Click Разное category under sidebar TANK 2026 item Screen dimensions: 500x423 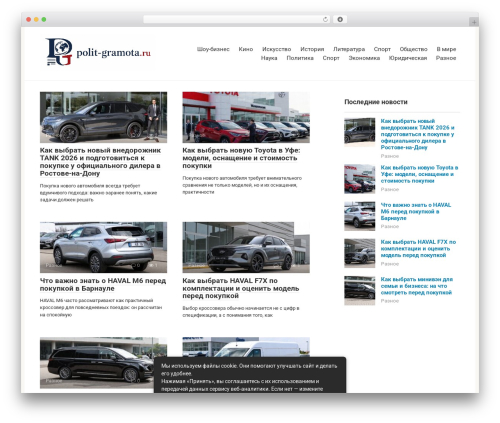pos(390,156)
